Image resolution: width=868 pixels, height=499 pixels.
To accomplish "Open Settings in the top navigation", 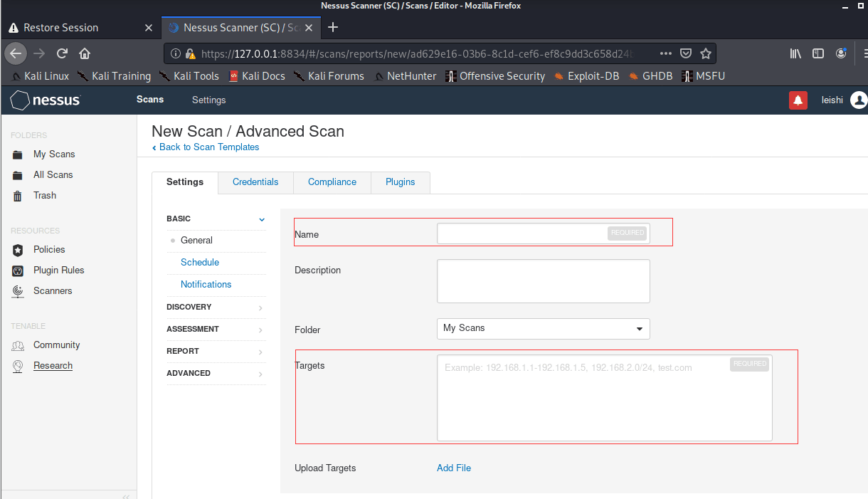I will (x=208, y=100).
